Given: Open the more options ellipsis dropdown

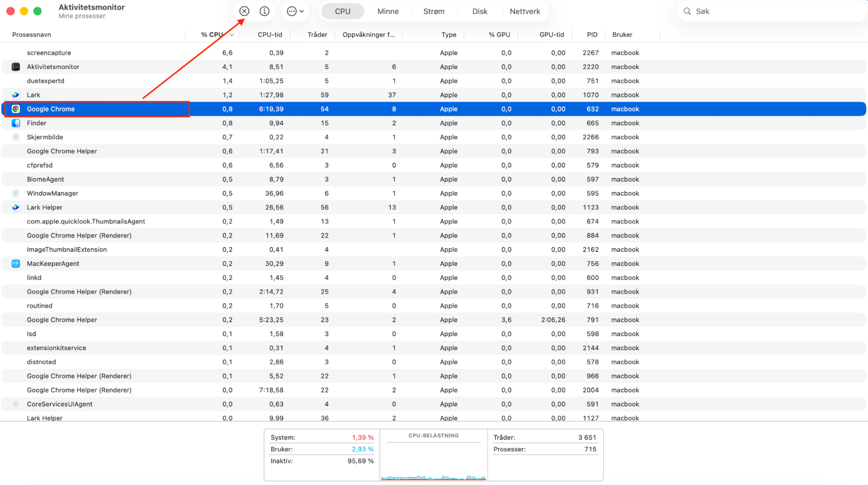Looking at the screenshot, I should click(x=295, y=11).
